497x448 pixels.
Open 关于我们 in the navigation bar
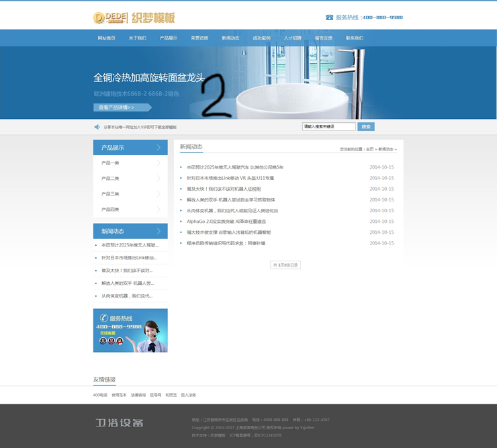(137, 38)
